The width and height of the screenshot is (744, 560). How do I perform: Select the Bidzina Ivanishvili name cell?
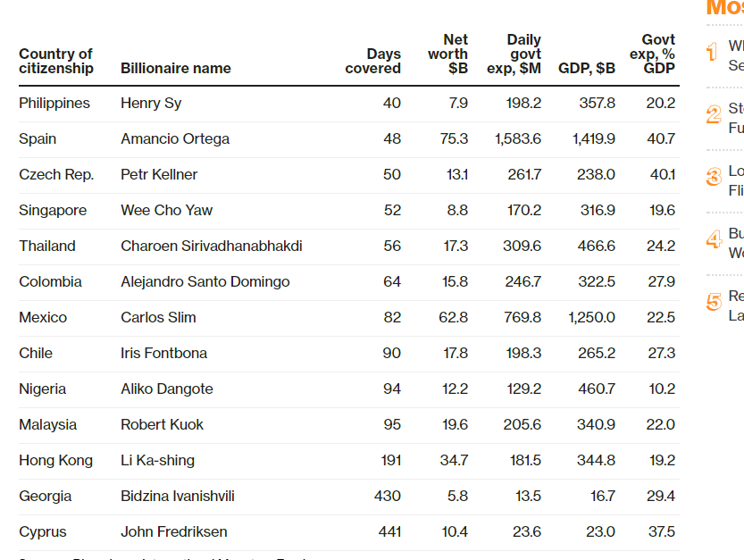click(178, 497)
